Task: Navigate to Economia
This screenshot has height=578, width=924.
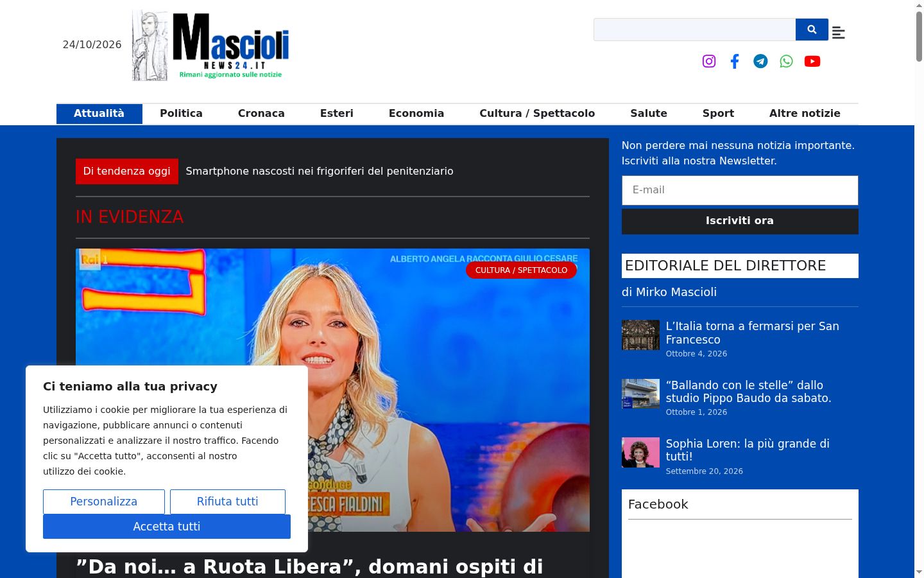Action: tap(416, 114)
